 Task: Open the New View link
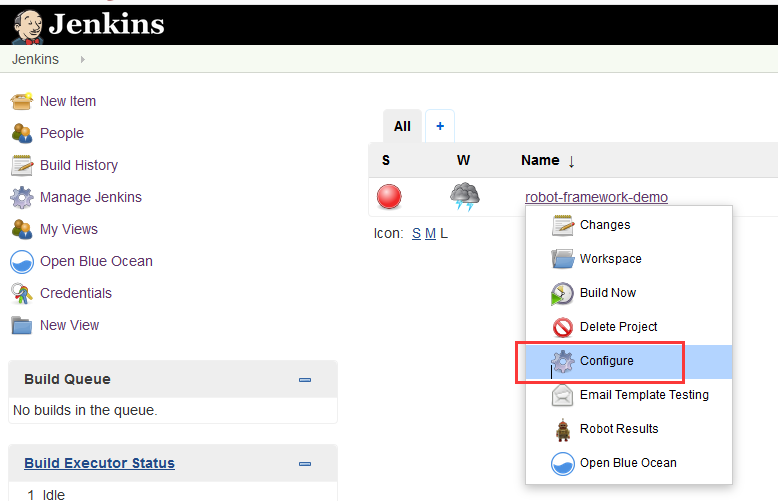[x=69, y=325]
